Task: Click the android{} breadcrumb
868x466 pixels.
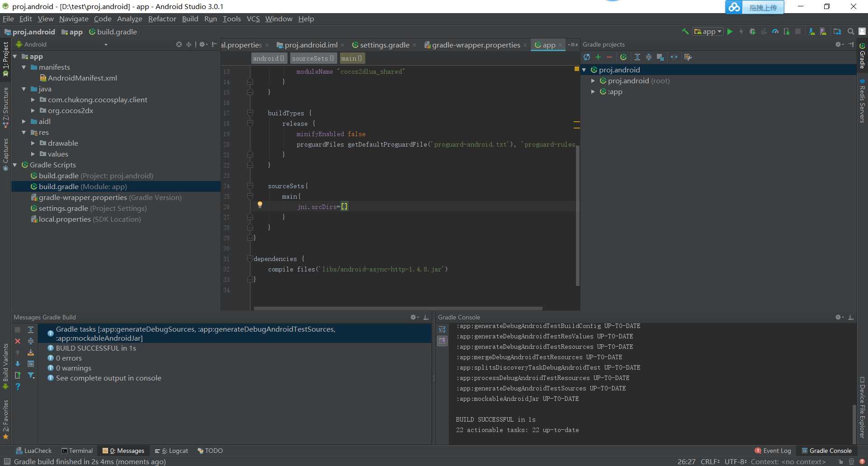Action: (x=269, y=58)
